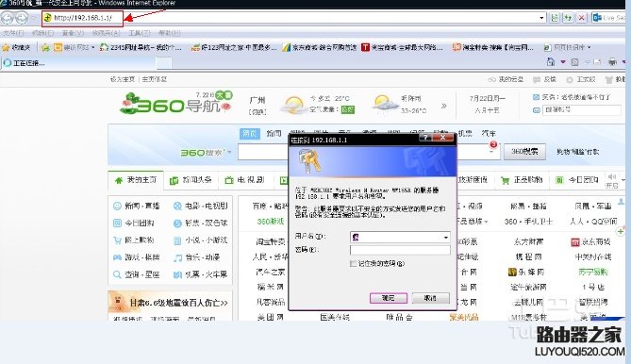Click the 确定 OK button in dialog
631x364 pixels.
pyautogui.click(x=389, y=298)
